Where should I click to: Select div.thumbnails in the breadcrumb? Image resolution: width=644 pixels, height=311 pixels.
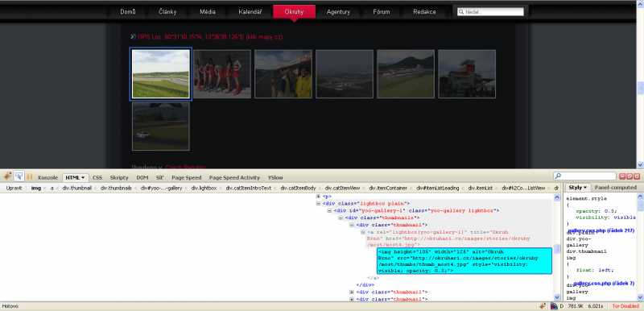[x=116, y=188]
